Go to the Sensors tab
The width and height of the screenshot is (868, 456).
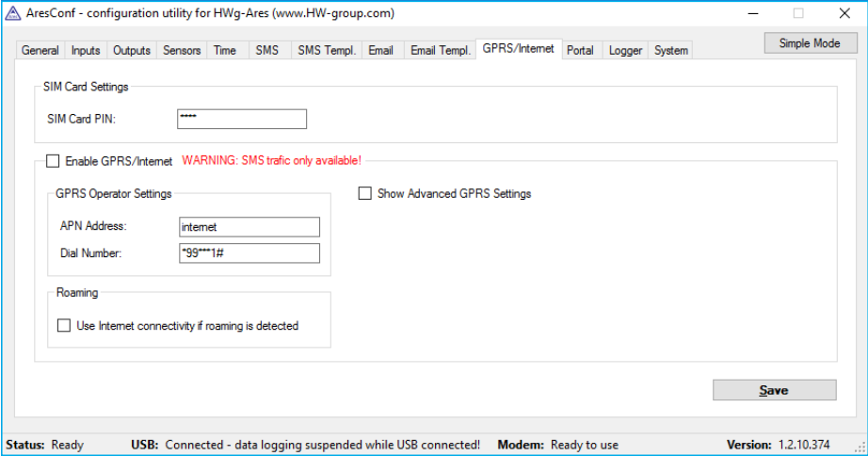pos(182,51)
